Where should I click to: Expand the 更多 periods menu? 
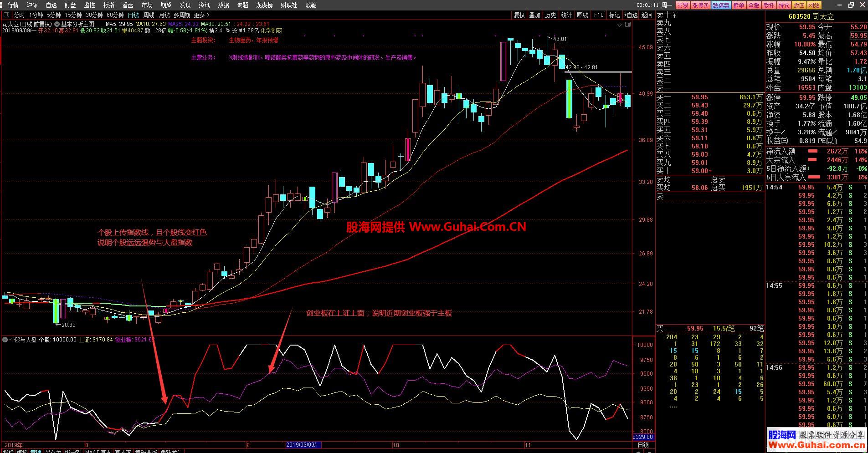click(202, 15)
